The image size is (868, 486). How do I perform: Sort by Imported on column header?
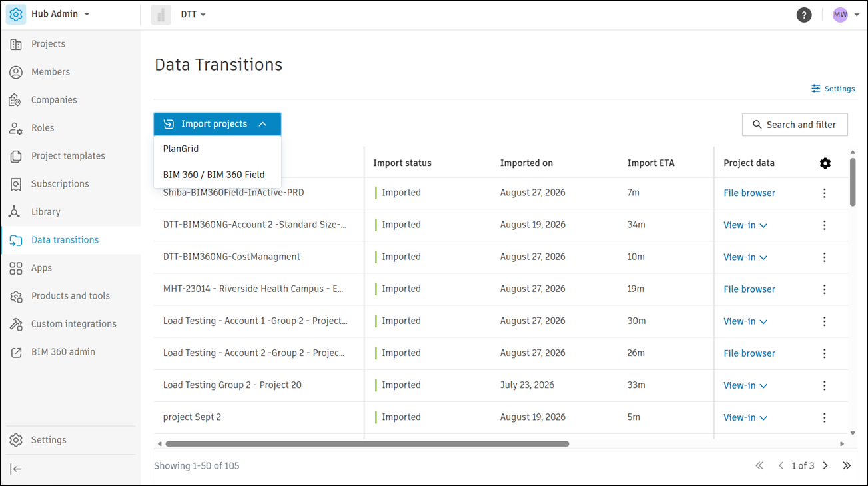526,163
